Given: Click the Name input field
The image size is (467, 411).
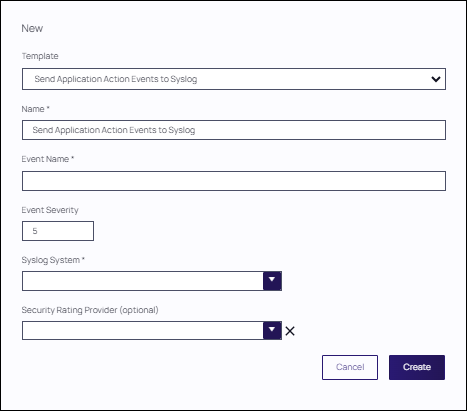Looking at the screenshot, I should (x=234, y=130).
